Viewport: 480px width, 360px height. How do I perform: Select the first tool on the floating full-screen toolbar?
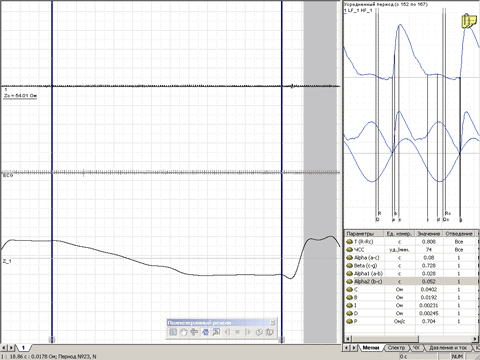coord(173,332)
